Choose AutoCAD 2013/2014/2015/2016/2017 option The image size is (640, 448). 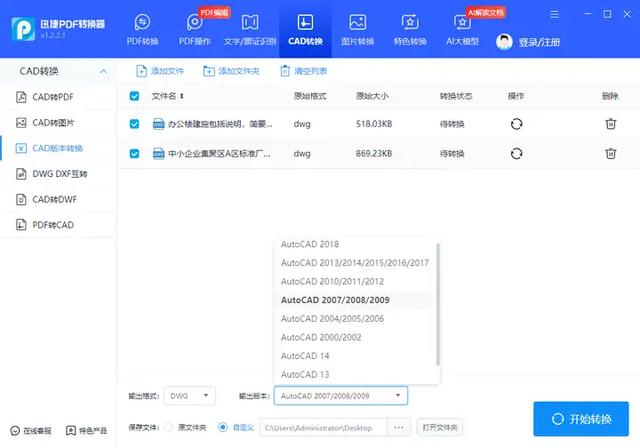[354, 263]
